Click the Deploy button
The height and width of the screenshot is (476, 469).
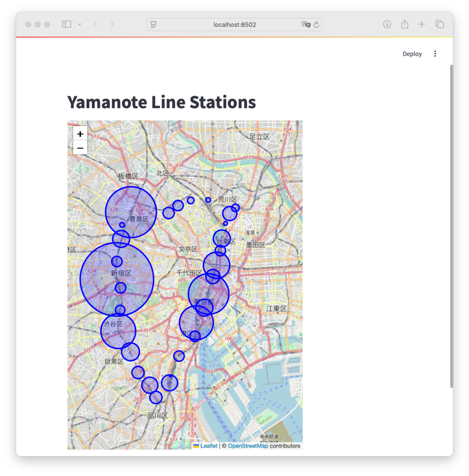pos(412,54)
